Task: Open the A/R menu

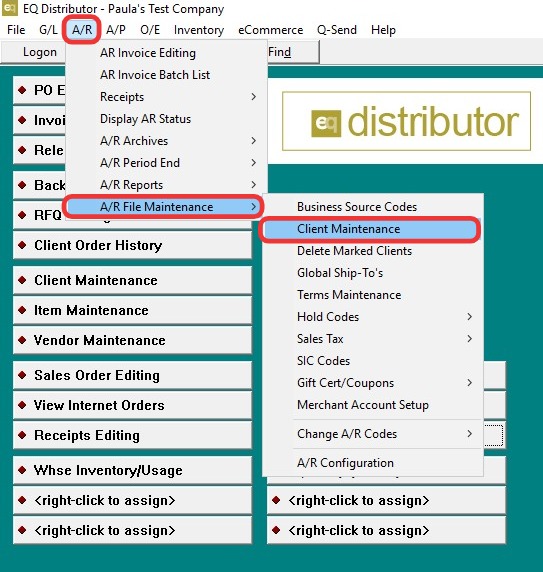Action: click(x=82, y=30)
